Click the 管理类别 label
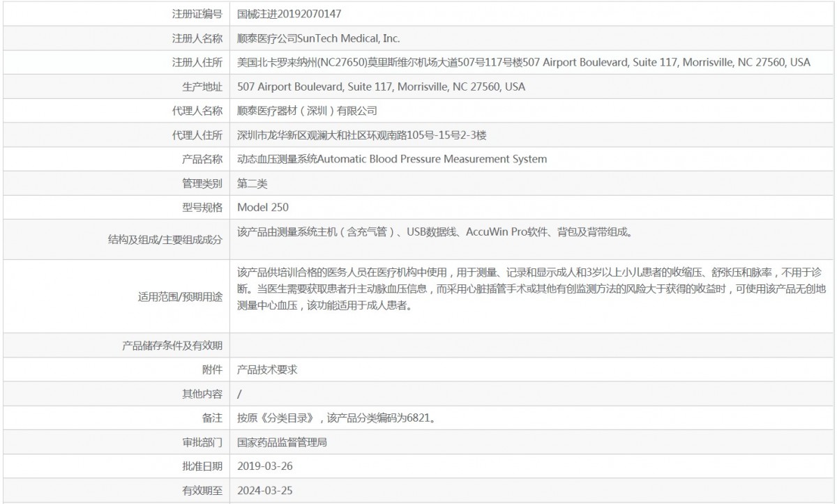 click(x=202, y=183)
